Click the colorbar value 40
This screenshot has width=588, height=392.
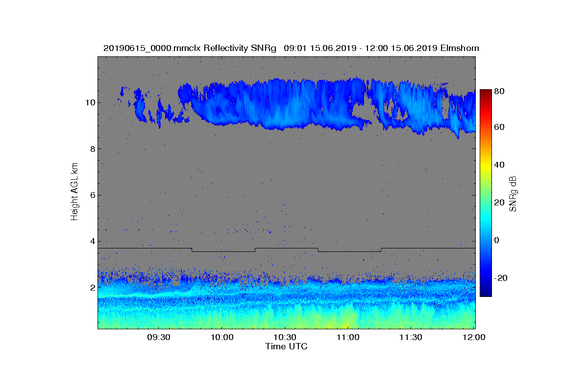(500, 165)
